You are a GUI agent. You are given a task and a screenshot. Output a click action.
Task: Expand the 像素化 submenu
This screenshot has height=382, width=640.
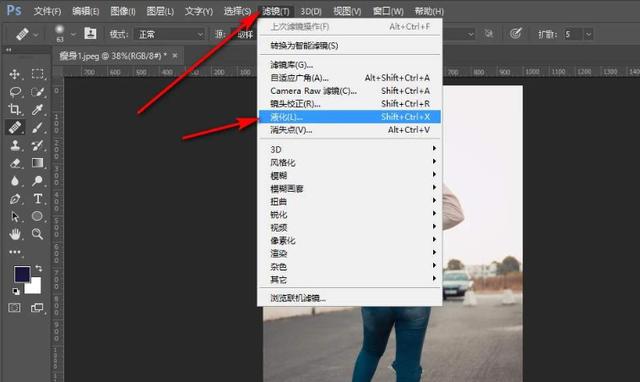click(349, 240)
